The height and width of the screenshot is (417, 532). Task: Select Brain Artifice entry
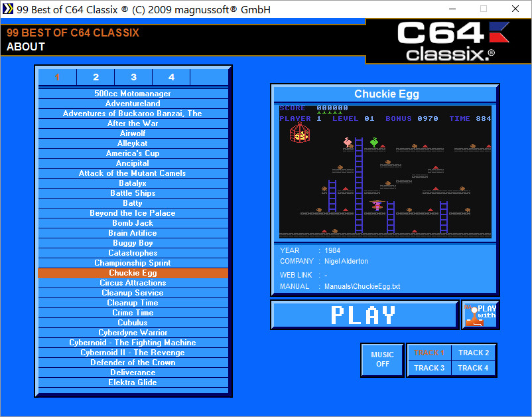pyautogui.click(x=133, y=233)
